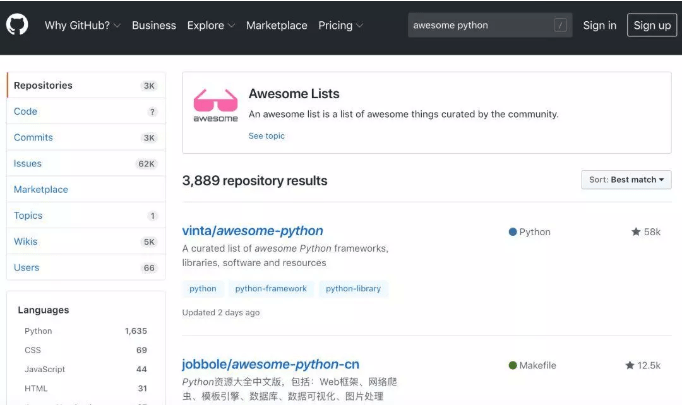This screenshot has height=406, width=682.
Task: Show Commits search results
Action: [x=86, y=138]
